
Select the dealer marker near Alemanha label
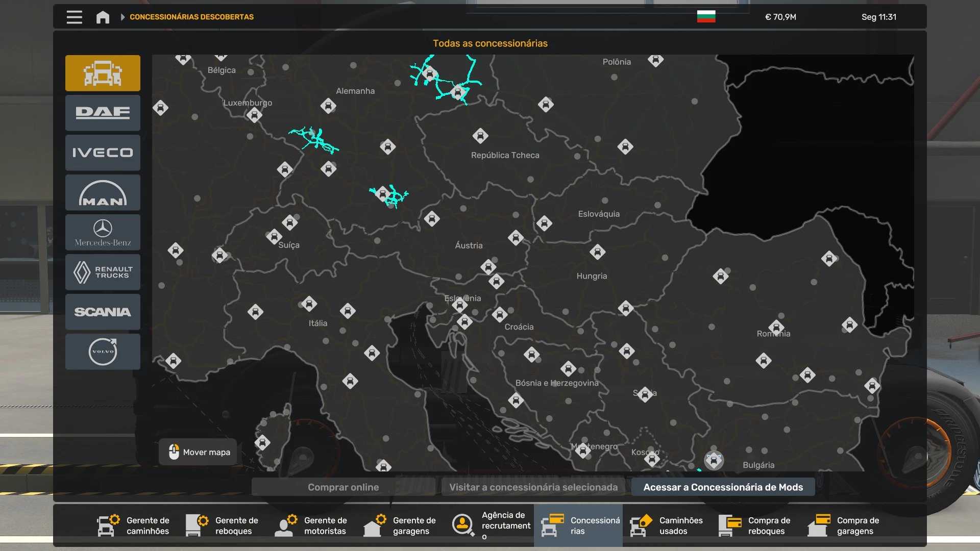point(328,106)
